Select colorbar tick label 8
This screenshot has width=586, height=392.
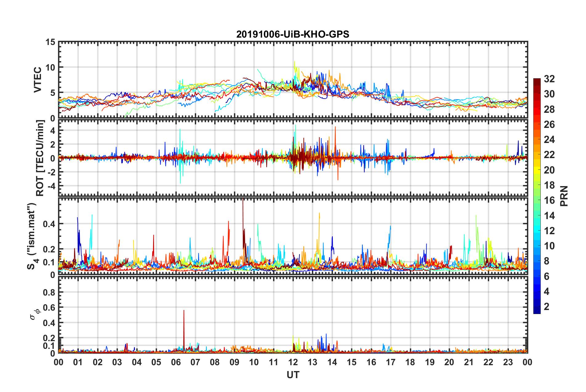[547, 261]
